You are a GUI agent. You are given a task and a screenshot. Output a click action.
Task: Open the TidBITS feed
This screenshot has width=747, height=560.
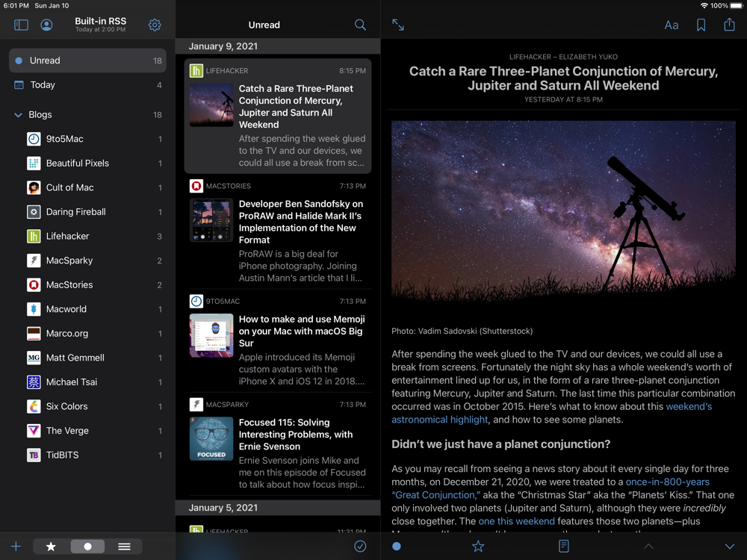94,455
